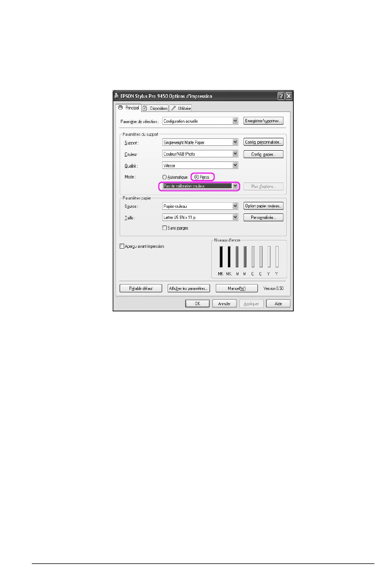The image size is (392, 579).
Task: Open help with the Aide button
Action: (x=279, y=304)
